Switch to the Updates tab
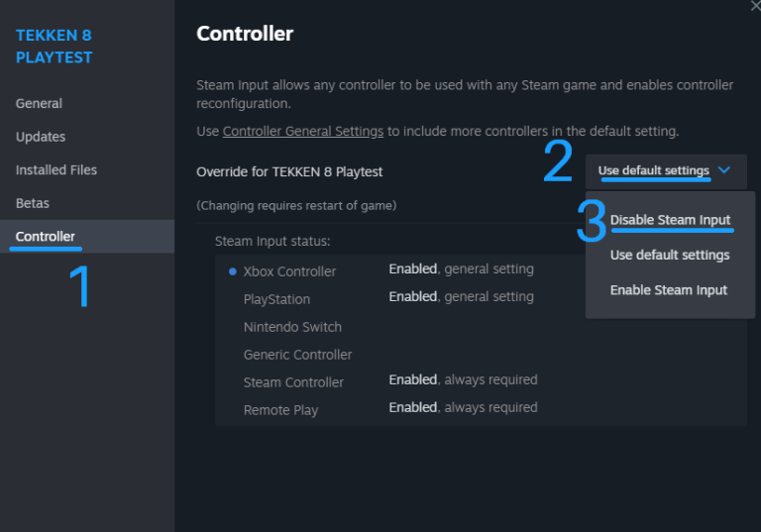The image size is (761, 532). (41, 137)
